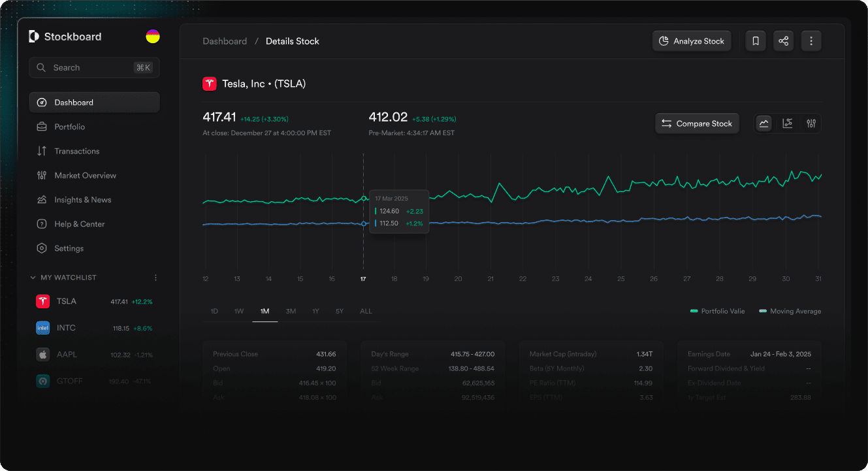
Task: Click the pre-market price 412.02
Action: pyautogui.click(x=388, y=118)
